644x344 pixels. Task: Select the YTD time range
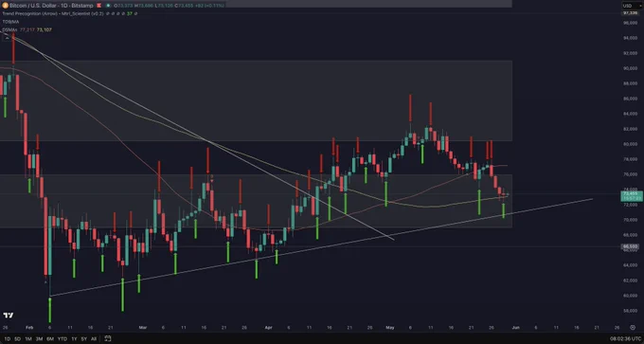click(x=62, y=338)
